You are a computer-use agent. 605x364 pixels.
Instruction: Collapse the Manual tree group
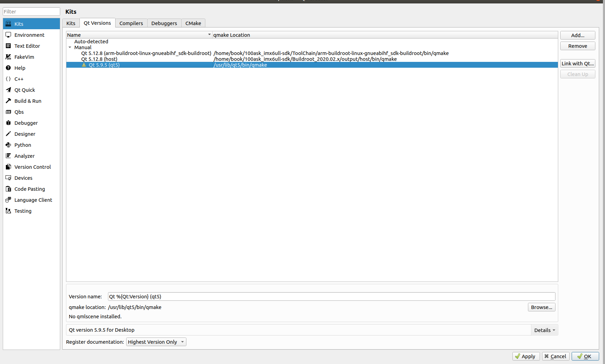(x=70, y=47)
